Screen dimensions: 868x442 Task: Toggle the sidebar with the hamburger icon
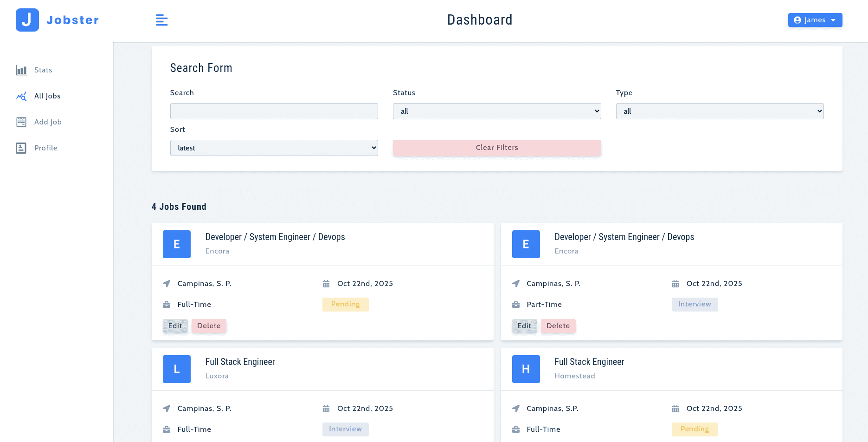click(161, 20)
